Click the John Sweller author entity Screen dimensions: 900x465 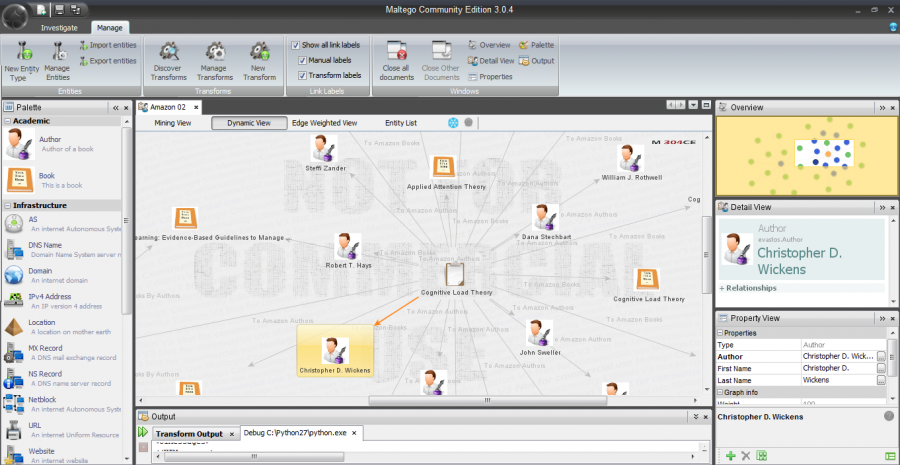(538, 335)
